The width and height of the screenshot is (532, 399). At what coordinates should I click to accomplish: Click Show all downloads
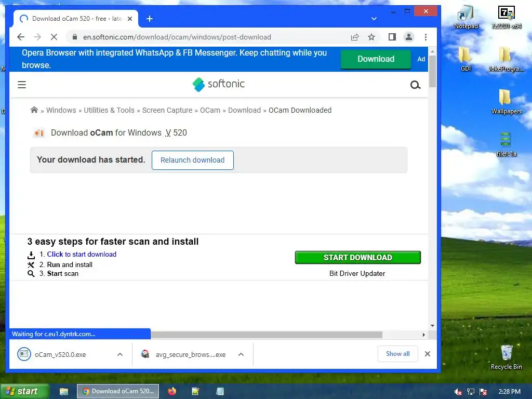click(x=397, y=354)
